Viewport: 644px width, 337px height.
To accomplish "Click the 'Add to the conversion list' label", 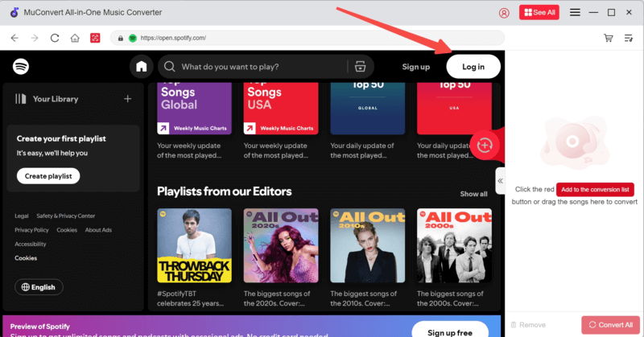I will coord(595,189).
